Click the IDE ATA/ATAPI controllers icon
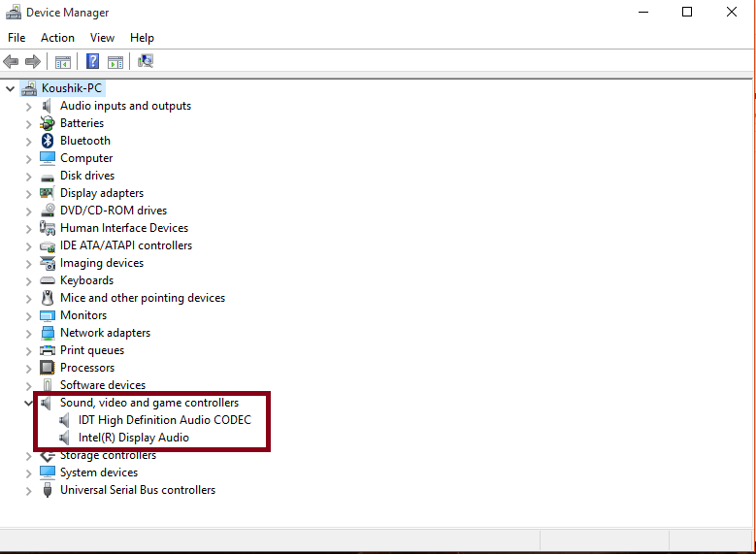 click(x=48, y=246)
